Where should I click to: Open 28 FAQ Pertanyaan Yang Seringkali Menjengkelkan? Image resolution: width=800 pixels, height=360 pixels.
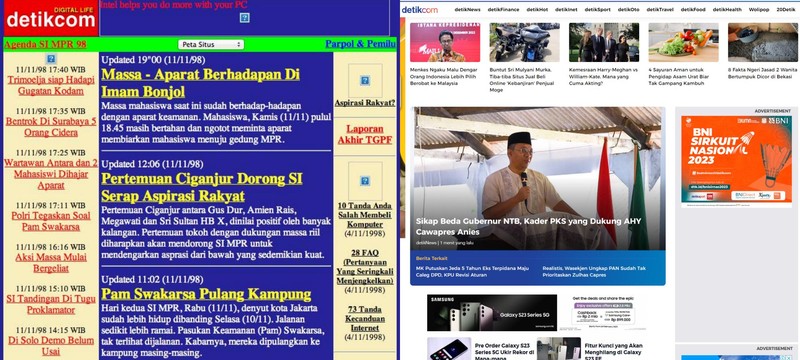point(365,267)
